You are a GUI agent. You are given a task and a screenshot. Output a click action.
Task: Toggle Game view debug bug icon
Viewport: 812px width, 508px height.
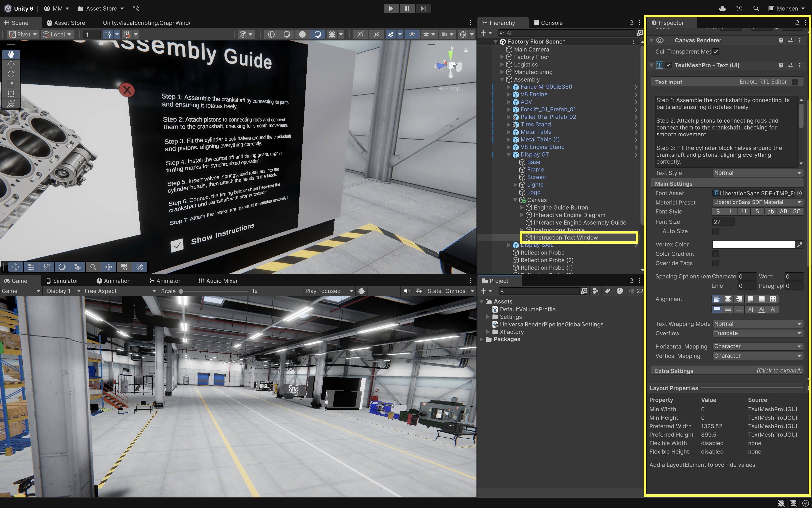pyautogui.click(x=362, y=291)
